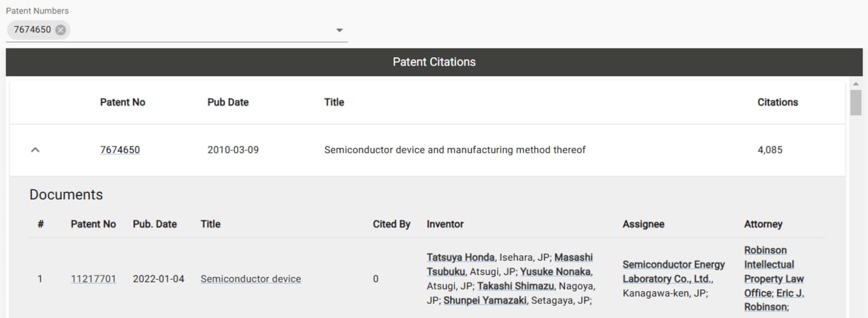Click the Pub Date column header
868x318 pixels.
228,102
